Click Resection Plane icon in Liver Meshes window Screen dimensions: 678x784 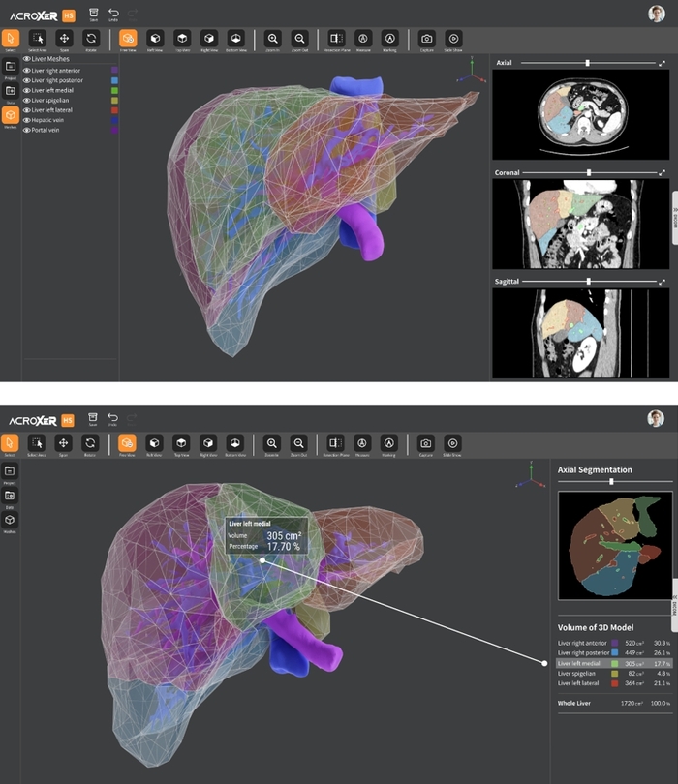(x=334, y=39)
